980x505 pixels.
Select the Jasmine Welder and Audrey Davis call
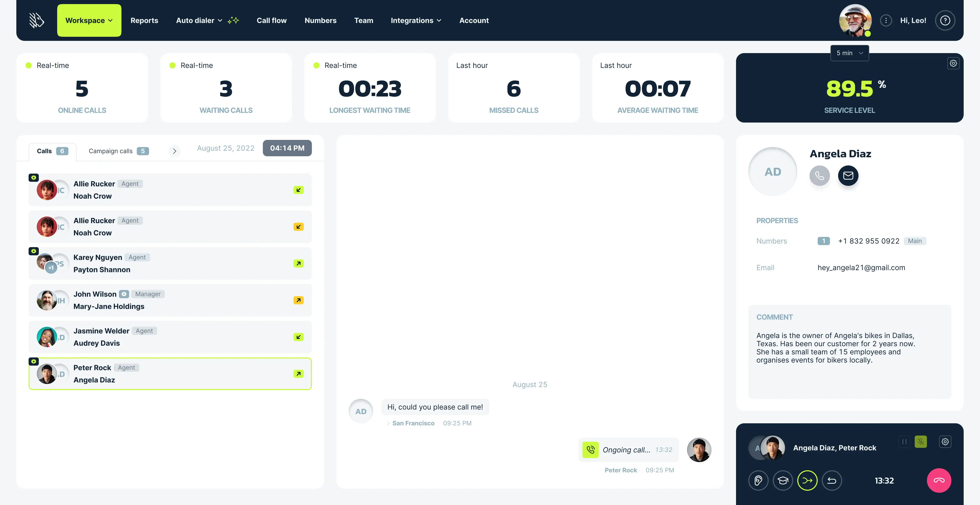[x=170, y=337]
